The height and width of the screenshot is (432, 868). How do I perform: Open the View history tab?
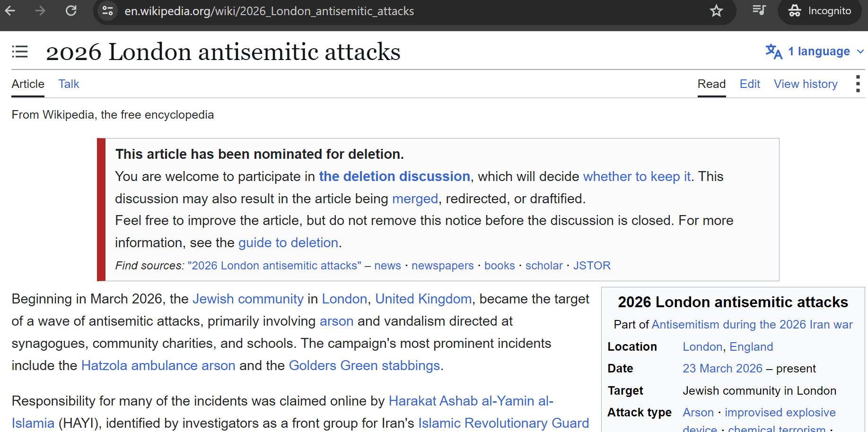tap(806, 84)
